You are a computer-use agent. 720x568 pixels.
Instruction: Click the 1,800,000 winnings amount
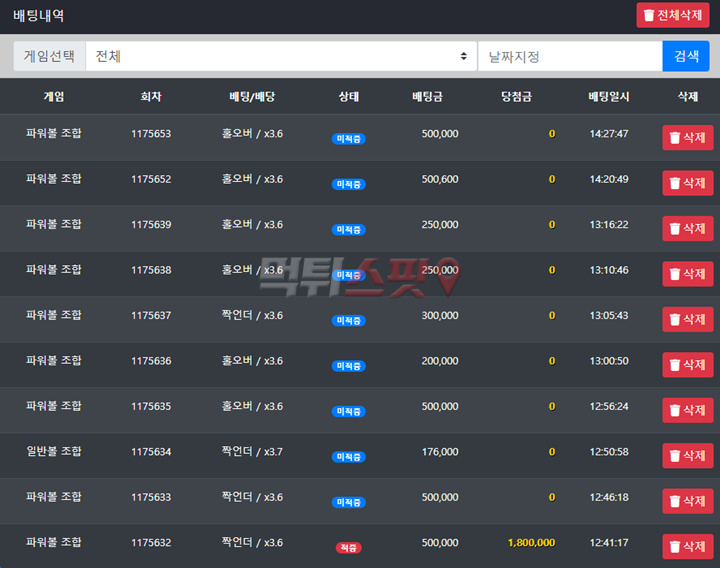click(x=531, y=543)
